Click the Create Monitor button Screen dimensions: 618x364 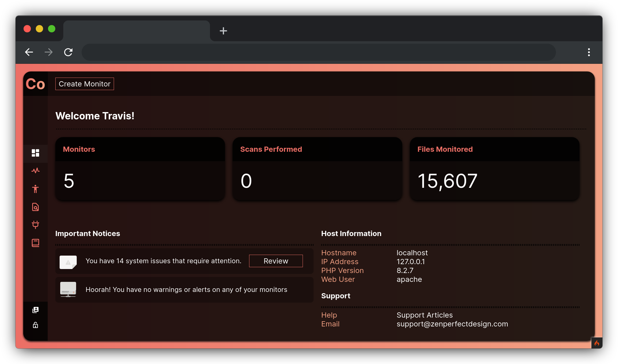[x=85, y=84]
